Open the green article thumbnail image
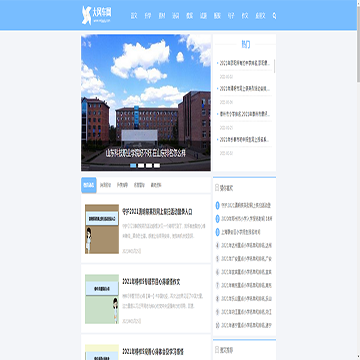Screen dimensions: 360x360 [102, 299]
